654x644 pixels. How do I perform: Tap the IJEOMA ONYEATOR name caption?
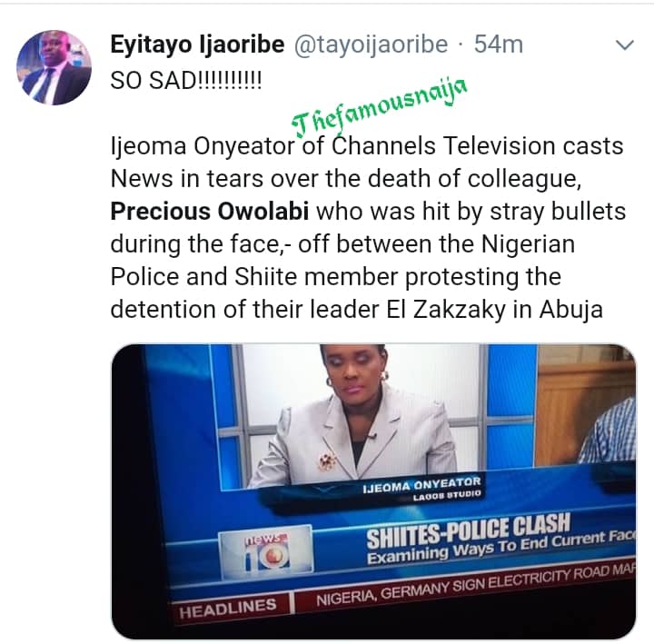pyautogui.click(x=421, y=482)
